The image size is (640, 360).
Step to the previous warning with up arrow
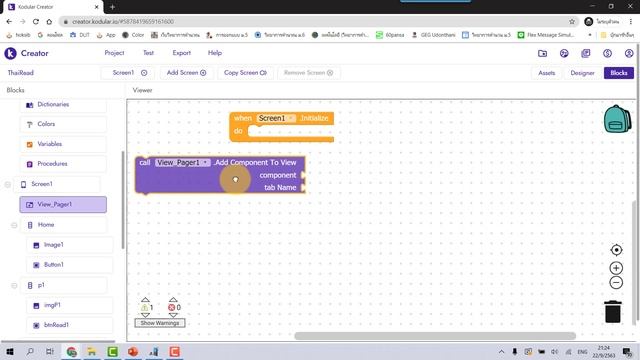(145, 300)
